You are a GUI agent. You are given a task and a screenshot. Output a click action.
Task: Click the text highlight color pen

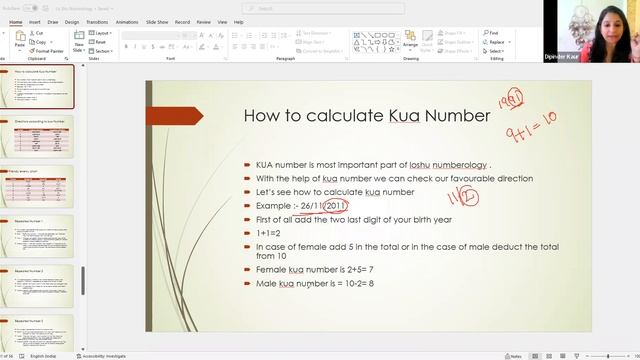tap(202, 47)
